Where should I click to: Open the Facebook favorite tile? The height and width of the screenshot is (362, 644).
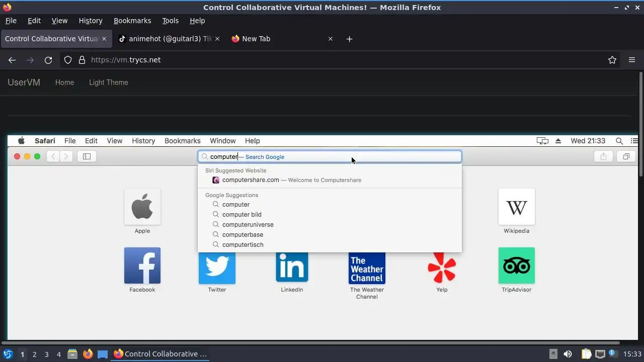pyautogui.click(x=142, y=265)
